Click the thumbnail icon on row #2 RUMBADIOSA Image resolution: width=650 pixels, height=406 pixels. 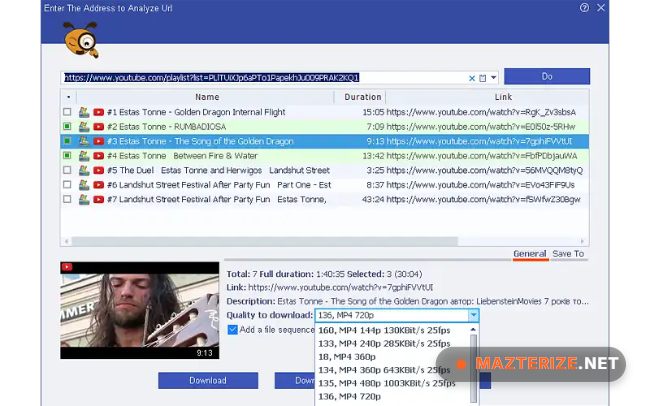coord(84,126)
